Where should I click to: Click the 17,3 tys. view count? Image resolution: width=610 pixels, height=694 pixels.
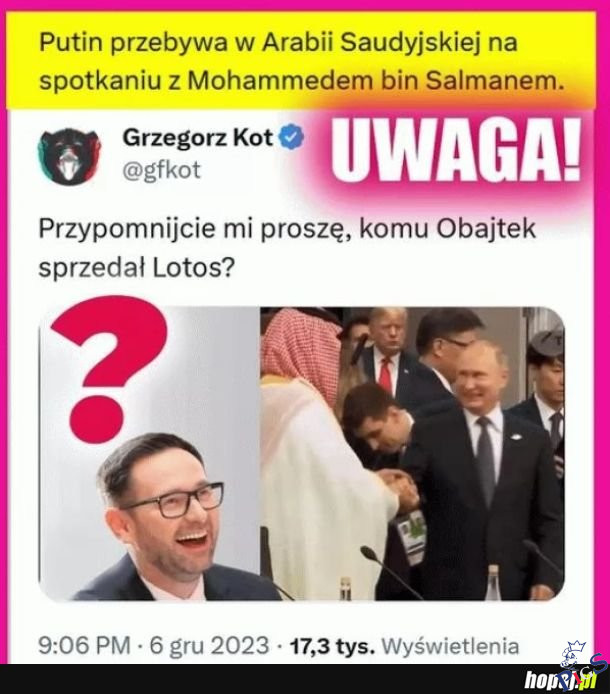[x=332, y=646]
